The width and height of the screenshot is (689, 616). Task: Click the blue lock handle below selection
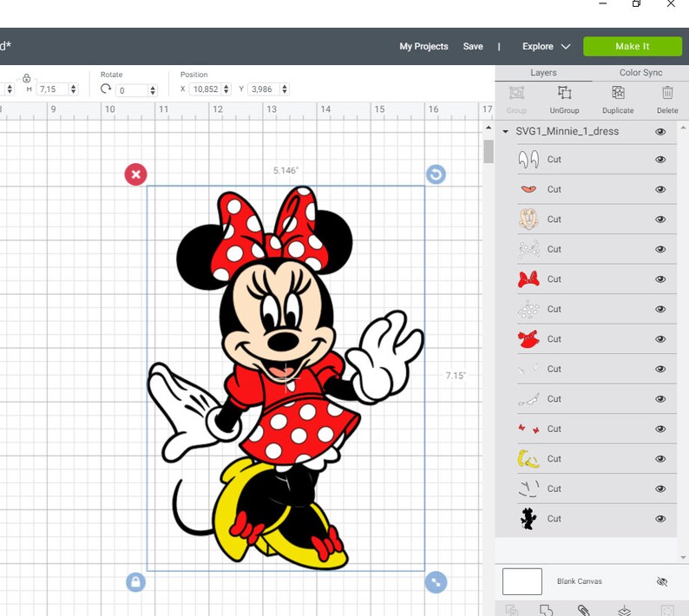(x=135, y=582)
